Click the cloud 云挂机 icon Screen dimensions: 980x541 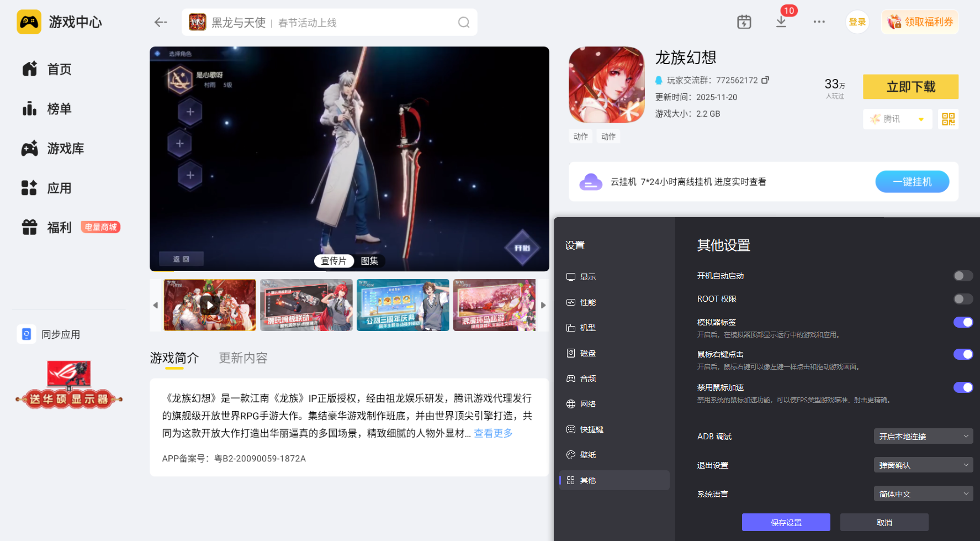(x=591, y=182)
